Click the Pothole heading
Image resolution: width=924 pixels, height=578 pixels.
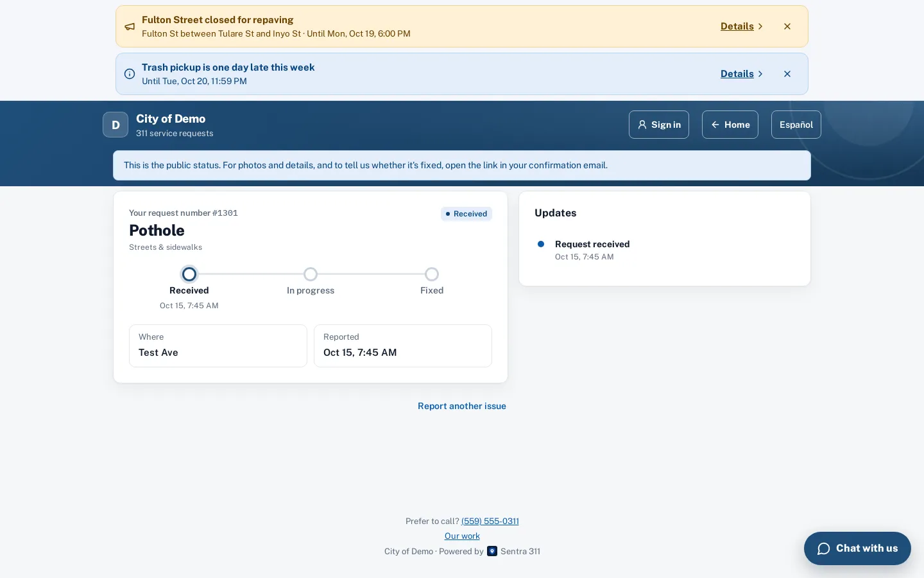click(x=157, y=231)
